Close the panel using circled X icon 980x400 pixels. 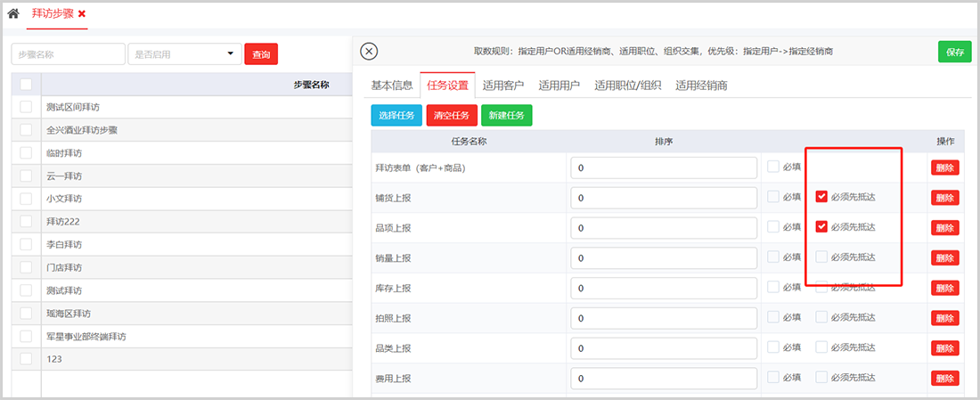pyautogui.click(x=369, y=52)
